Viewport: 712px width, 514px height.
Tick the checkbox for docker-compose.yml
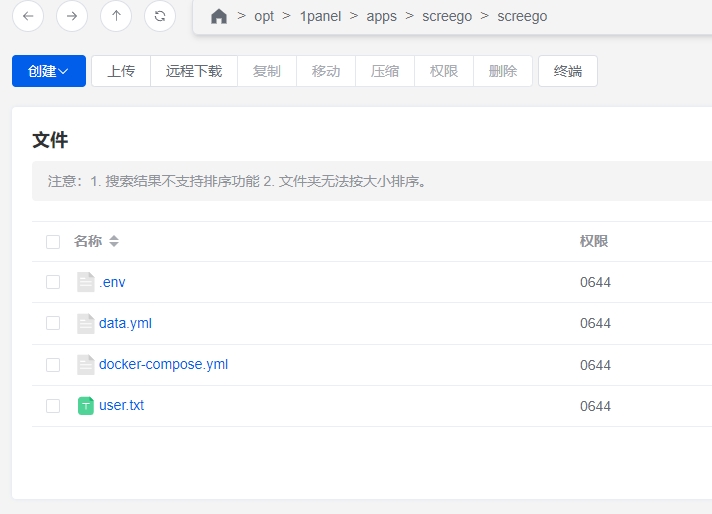click(x=53, y=365)
